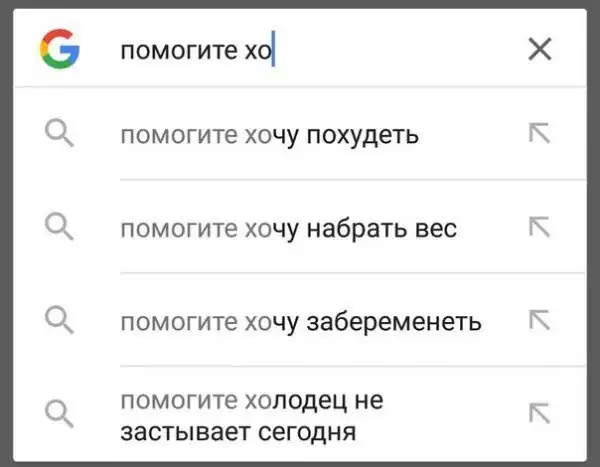Insert "помогите хочу похудеть" using its arrow icon

539,134
